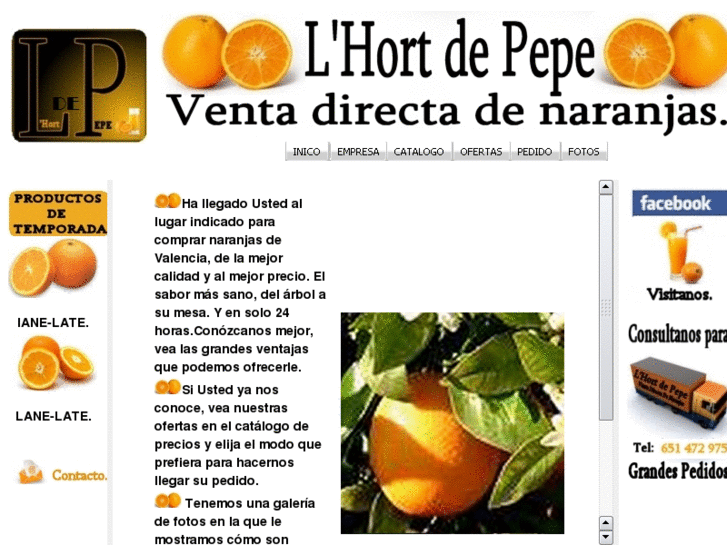The width and height of the screenshot is (727, 545).
Task: Click the orange juice glass icon
Action: [682, 252]
